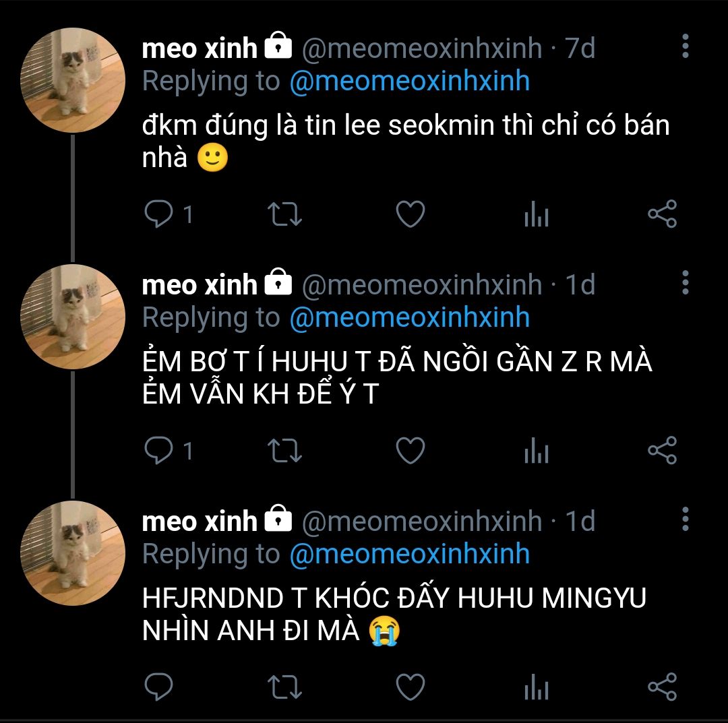The height and width of the screenshot is (723, 728).
Task: View analytics for the 'ẺM BƠ T Í' tweet
Action: pyautogui.click(x=536, y=452)
